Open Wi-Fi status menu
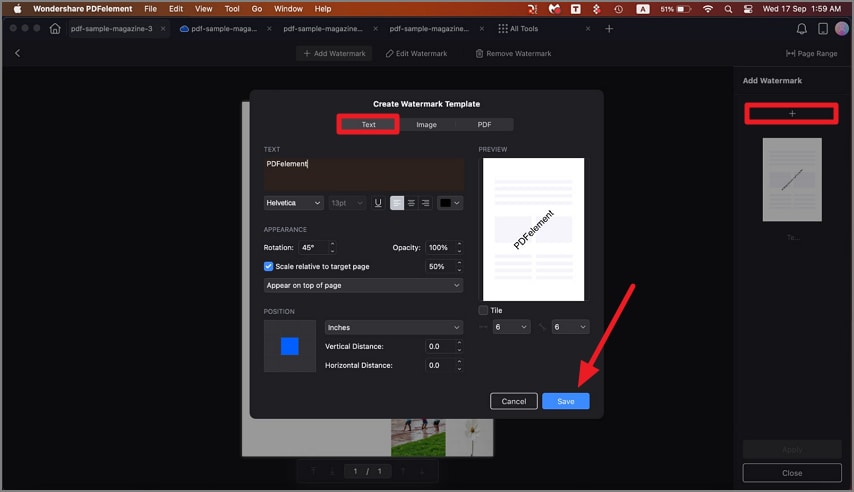Screen dimensions: 854x492 707,9
